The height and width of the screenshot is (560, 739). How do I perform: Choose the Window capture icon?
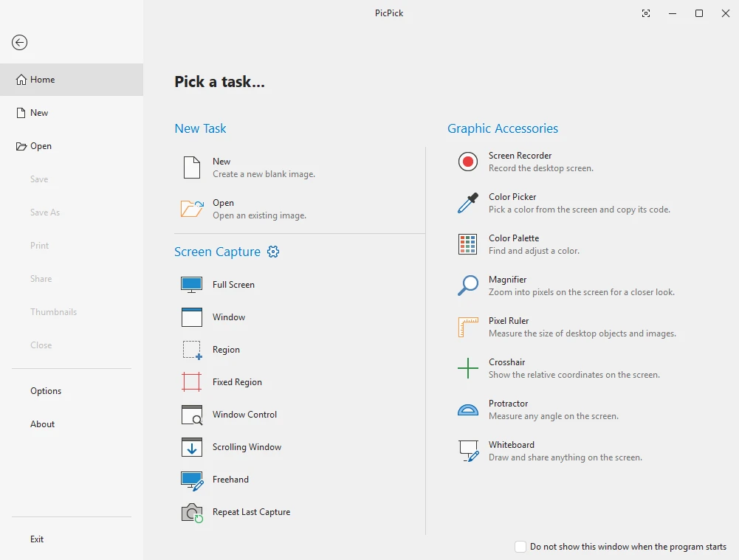[x=192, y=317]
